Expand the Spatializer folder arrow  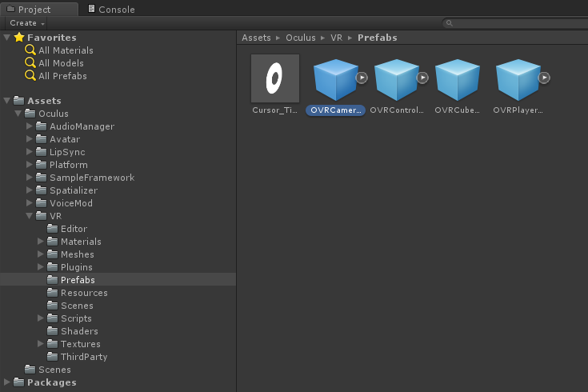point(30,190)
